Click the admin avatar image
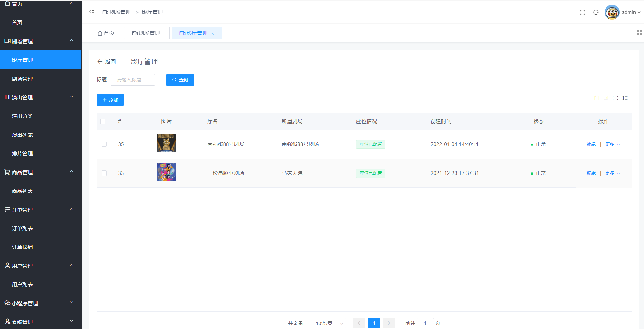Image resolution: width=644 pixels, height=329 pixels. tap(612, 12)
